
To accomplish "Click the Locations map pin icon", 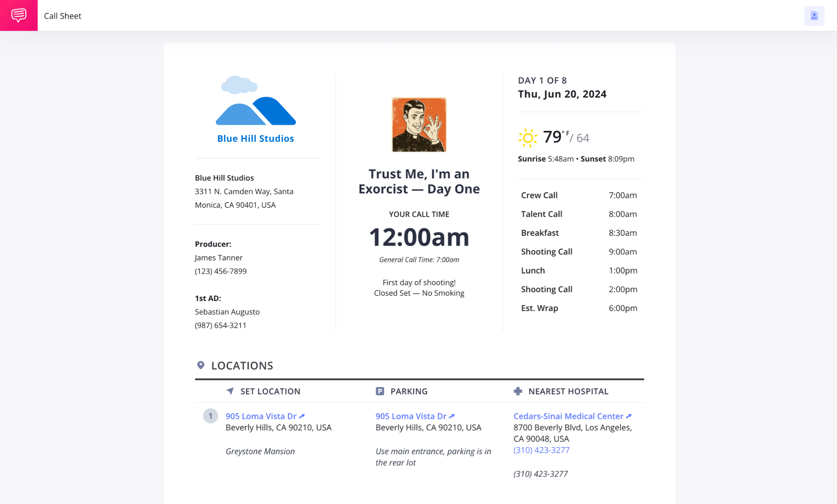I will coord(201,365).
